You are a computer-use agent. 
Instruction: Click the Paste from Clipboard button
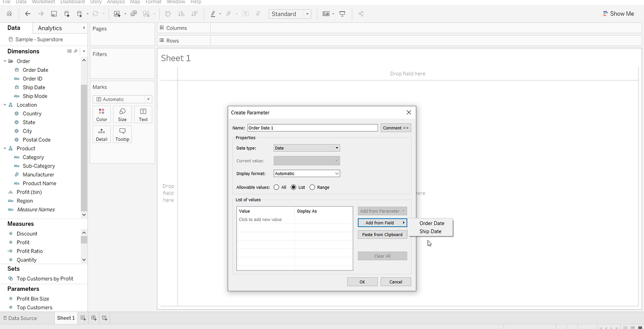click(x=382, y=235)
